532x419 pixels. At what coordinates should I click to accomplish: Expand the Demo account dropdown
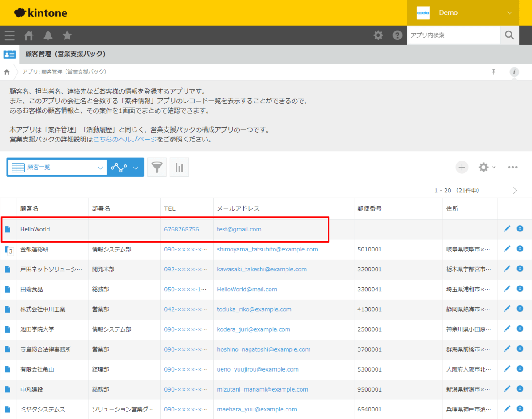[x=463, y=13]
